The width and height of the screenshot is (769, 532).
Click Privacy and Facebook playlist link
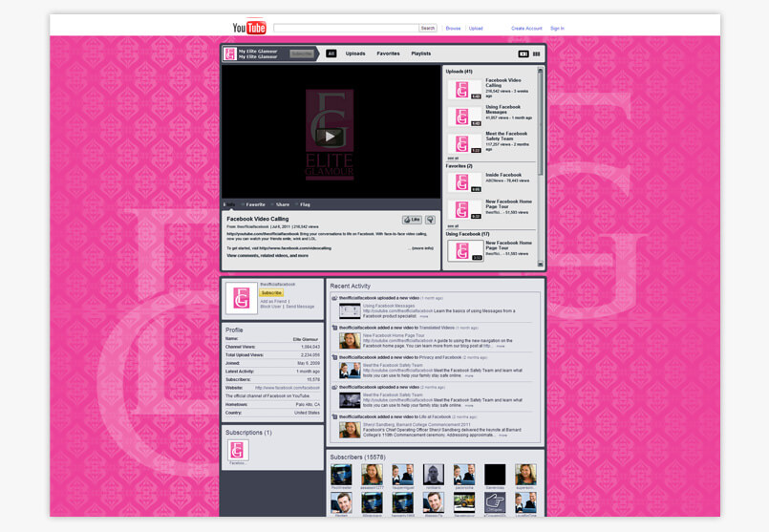(440, 357)
